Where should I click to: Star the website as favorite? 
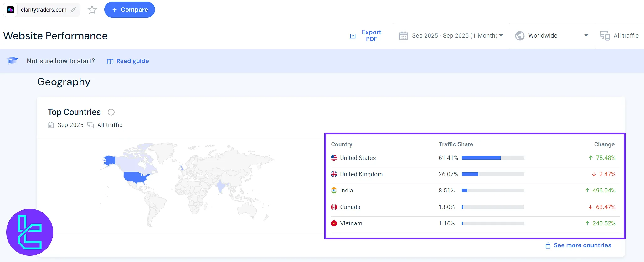coord(92,10)
